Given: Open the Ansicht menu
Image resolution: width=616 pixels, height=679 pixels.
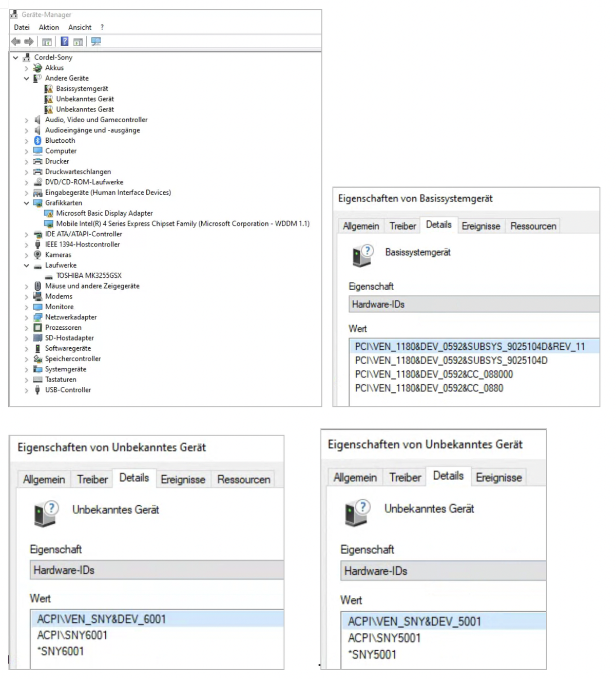Looking at the screenshot, I should (80, 27).
